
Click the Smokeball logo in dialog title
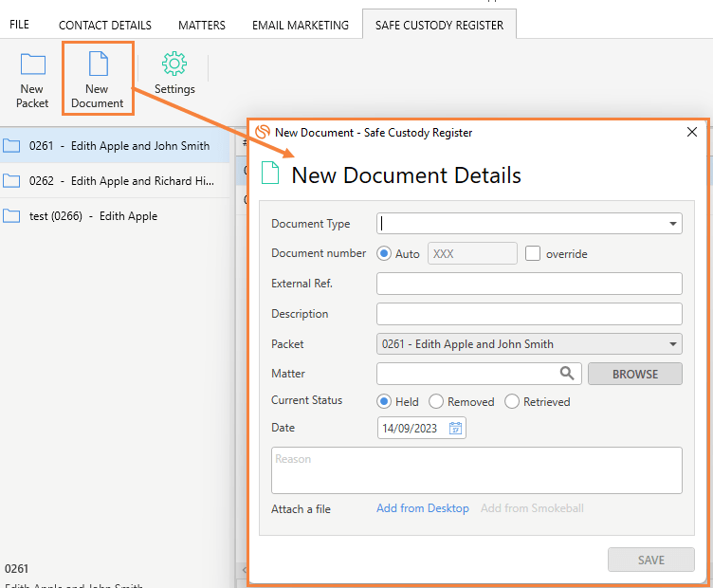(x=263, y=133)
